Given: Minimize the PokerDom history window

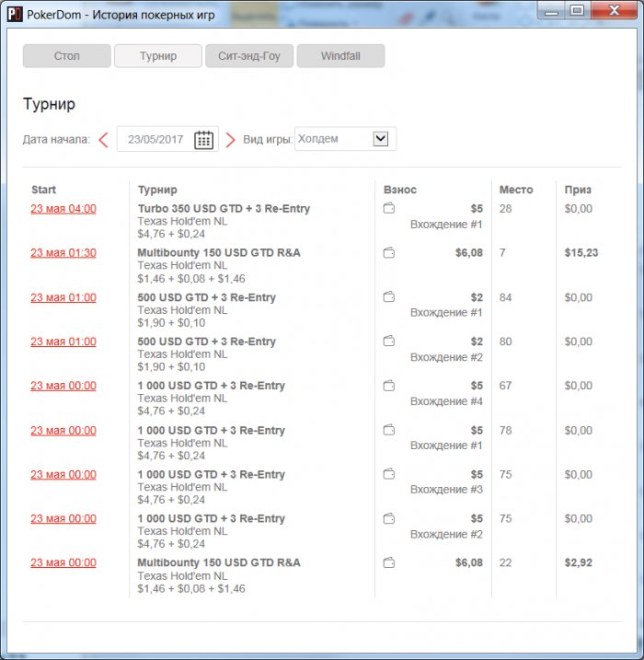Looking at the screenshot, I should [x=551, y=10].
